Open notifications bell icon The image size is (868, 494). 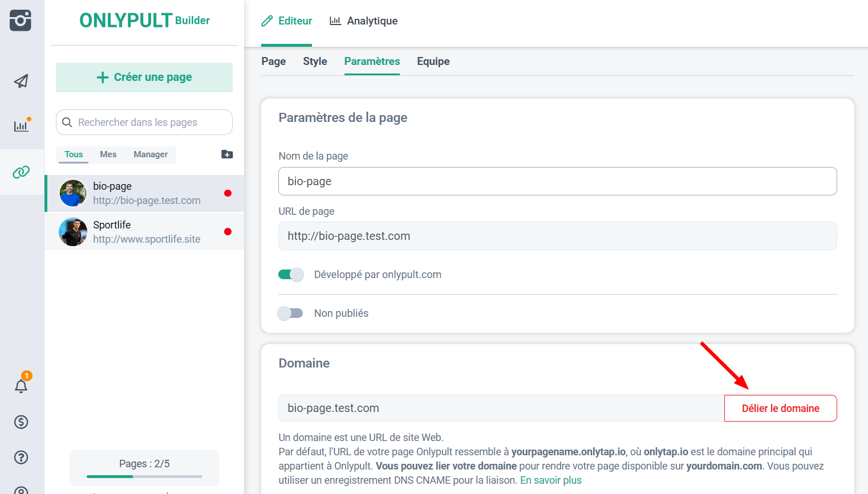[21, 386]
